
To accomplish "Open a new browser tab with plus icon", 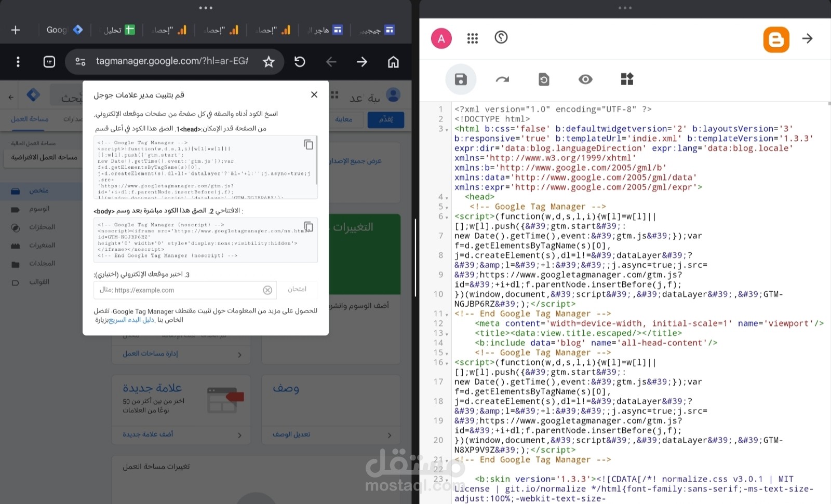I will pos(16,30).
